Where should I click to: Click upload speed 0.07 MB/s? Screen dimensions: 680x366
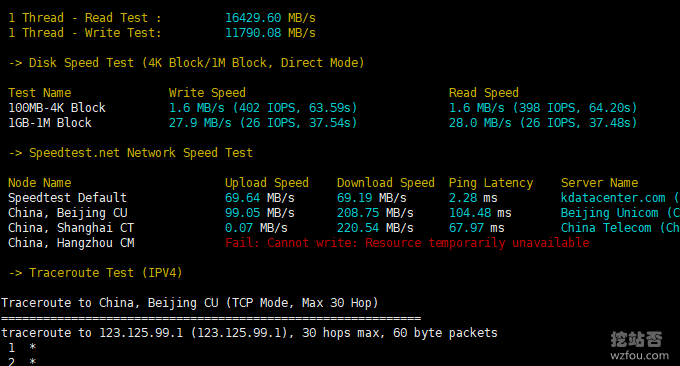click(x=256, y=228)
